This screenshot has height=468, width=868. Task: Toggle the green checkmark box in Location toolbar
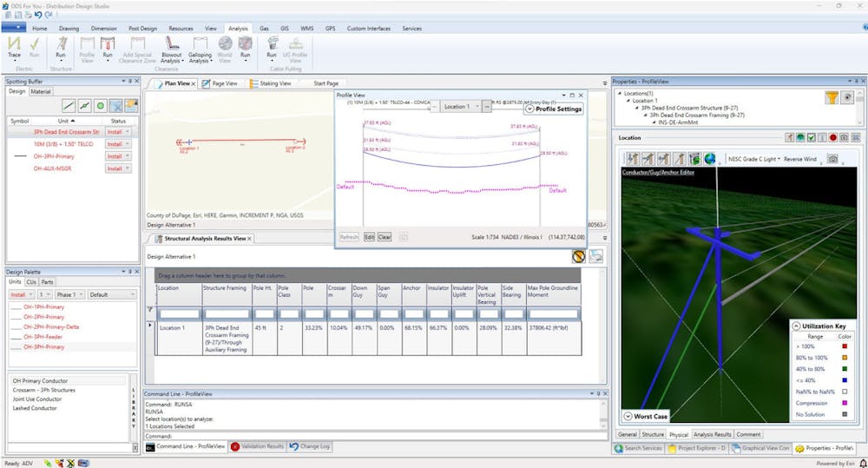pos(810,137)
